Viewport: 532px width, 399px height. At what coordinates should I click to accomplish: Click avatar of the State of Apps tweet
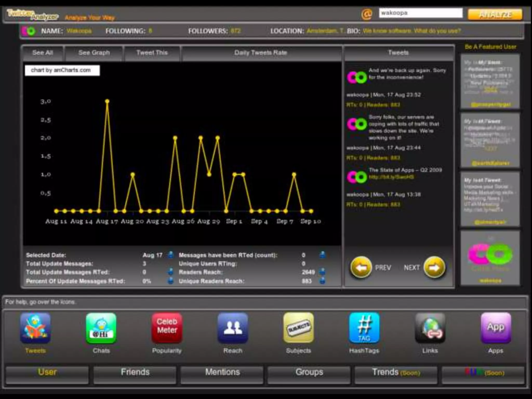pyautogui.click(x=357, y=177)
